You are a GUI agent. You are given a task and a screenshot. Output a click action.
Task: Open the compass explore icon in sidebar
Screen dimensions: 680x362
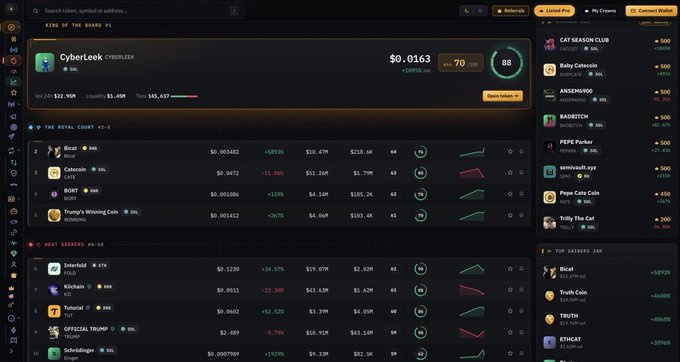11,27
